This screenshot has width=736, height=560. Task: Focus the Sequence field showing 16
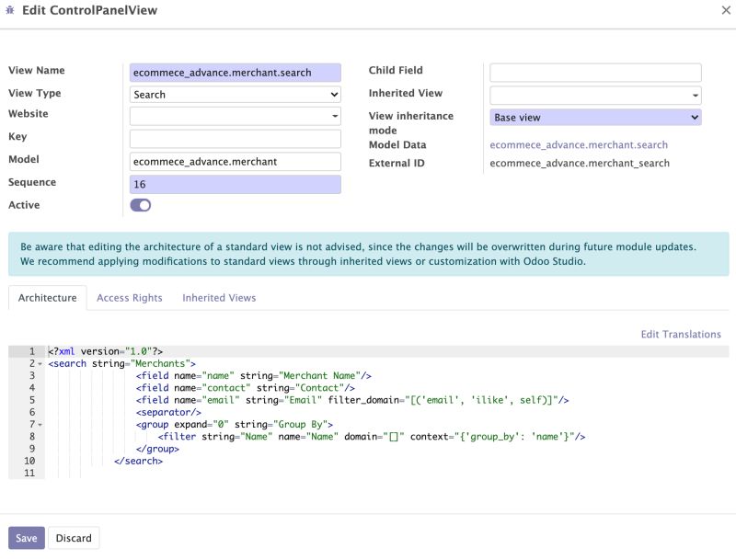[x=236, y=184]
